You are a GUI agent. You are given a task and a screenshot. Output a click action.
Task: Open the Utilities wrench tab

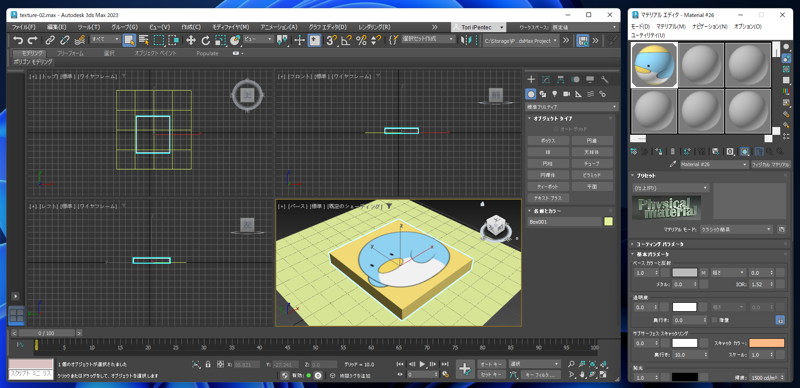(605, 79)
